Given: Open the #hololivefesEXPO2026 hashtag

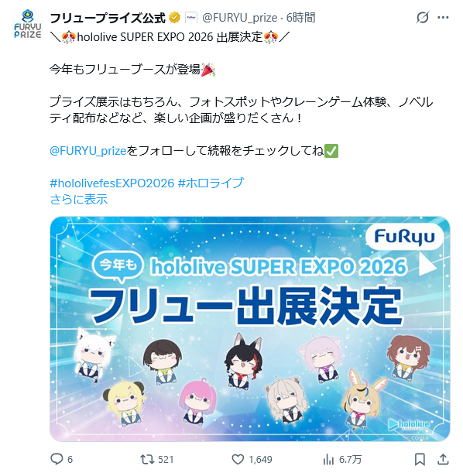Looking at the screenshot, I should [x=112, y=183].
